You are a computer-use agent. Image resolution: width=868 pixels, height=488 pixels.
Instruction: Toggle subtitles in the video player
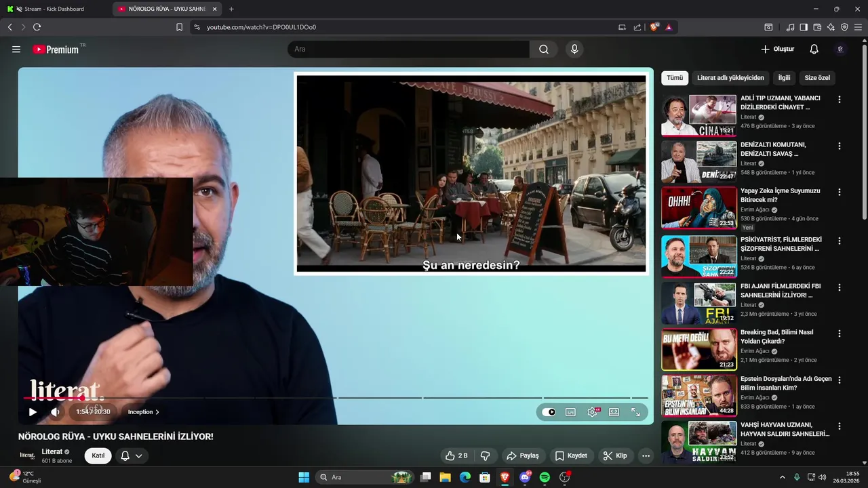click(x=570, y=411)
